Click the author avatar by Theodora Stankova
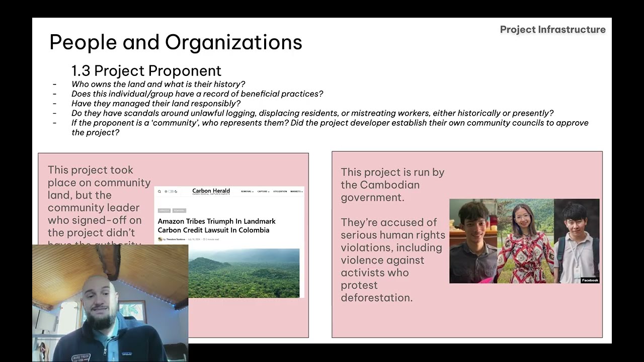Image resolution: width=644 pixels, height=362 pixels. (160, 239)
